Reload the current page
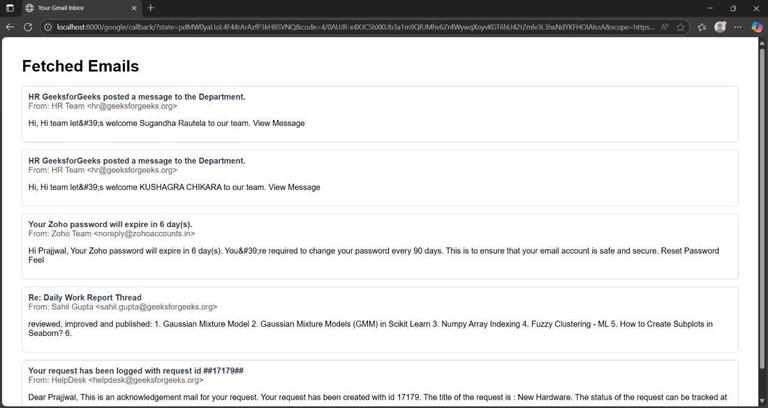Viewport: 768px width, 408px height. pos(28,27)
